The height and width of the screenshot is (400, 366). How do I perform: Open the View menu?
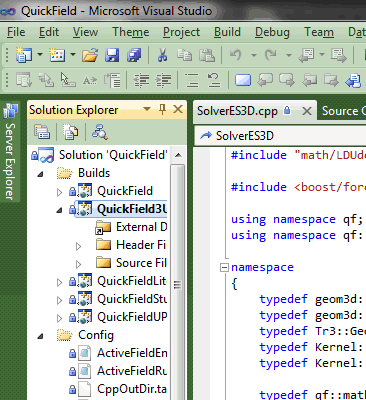point(85,32)
